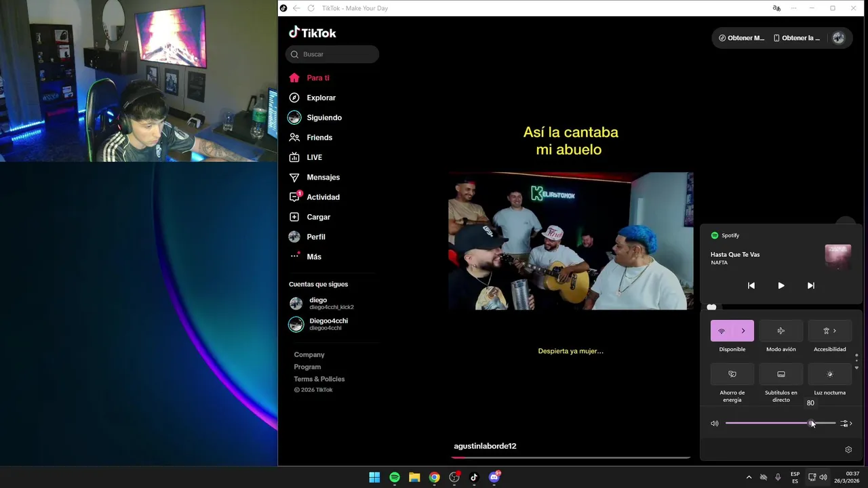
Task: Open Google Chrome from the taskbar
Action: (x=434, y=477)
